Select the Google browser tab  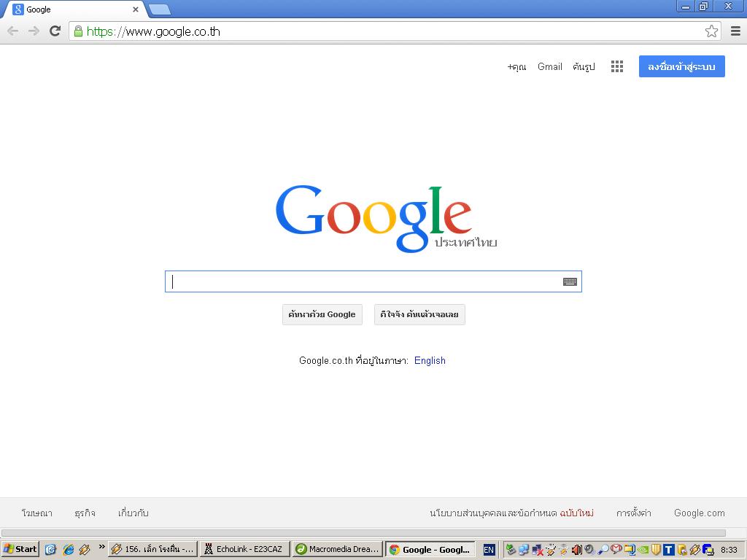[73, 9]
